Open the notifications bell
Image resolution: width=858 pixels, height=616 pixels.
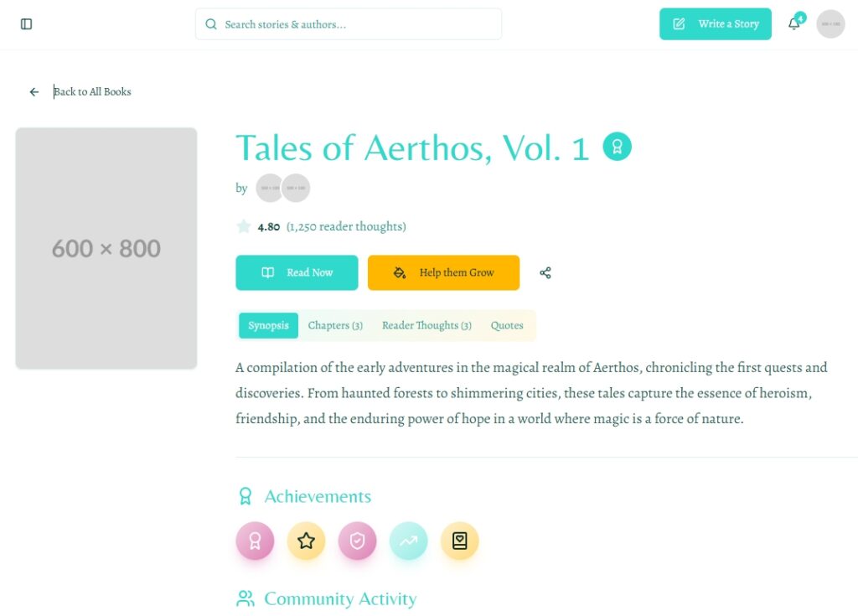click(793, 24)
